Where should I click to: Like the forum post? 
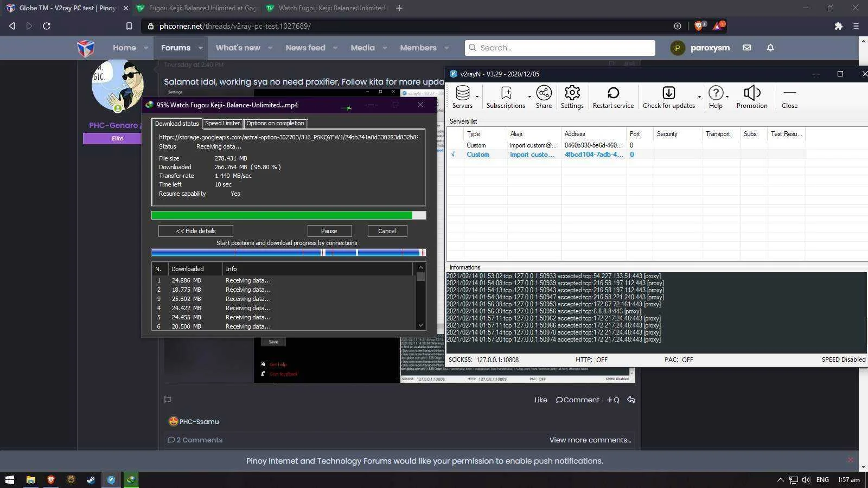(541, 400)
